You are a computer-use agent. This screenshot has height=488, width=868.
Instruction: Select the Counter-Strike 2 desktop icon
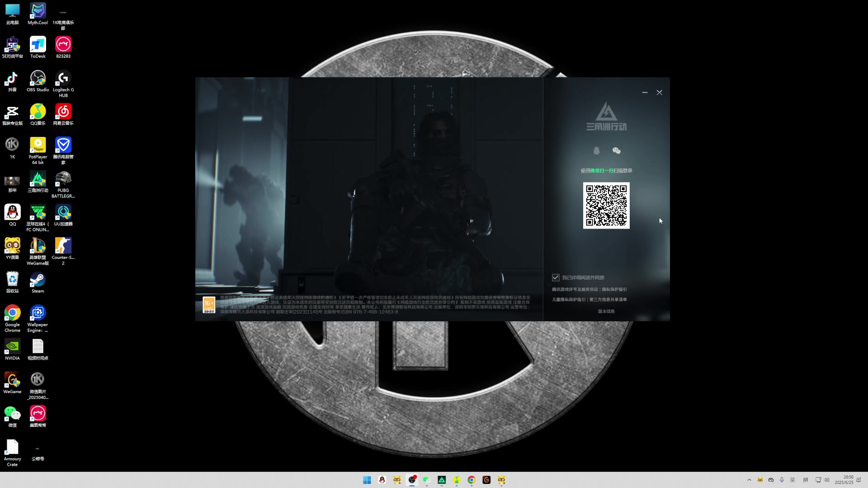point(63,252)
